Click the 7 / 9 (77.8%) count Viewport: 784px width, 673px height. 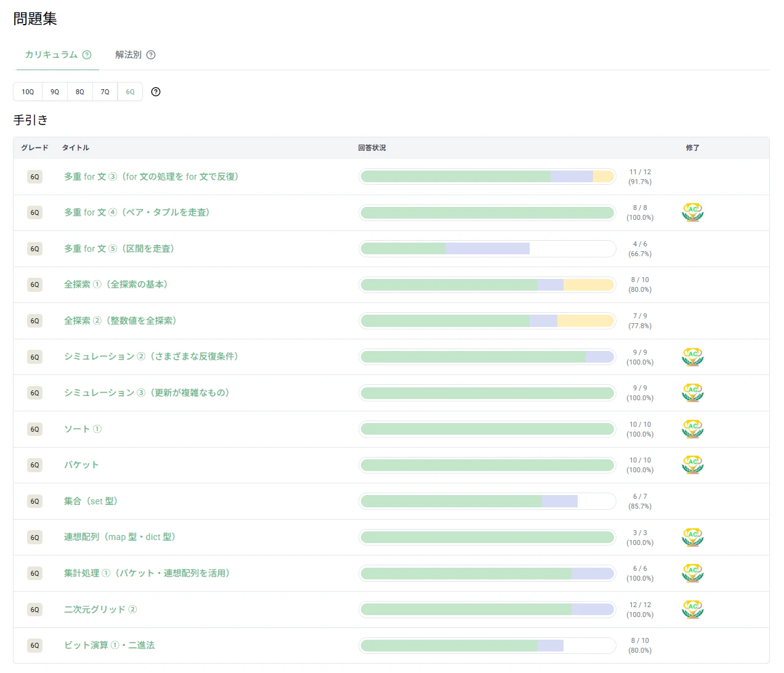pyautogui.click(x=640, y=321)
